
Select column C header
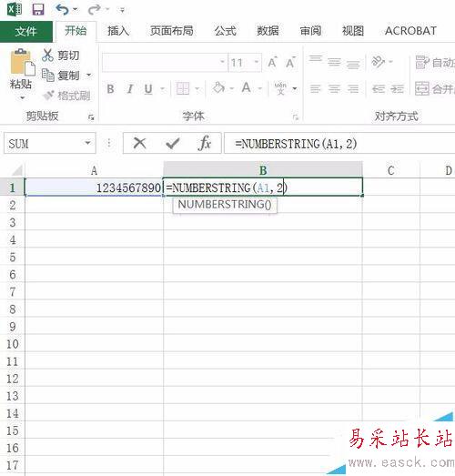(391, 170)
